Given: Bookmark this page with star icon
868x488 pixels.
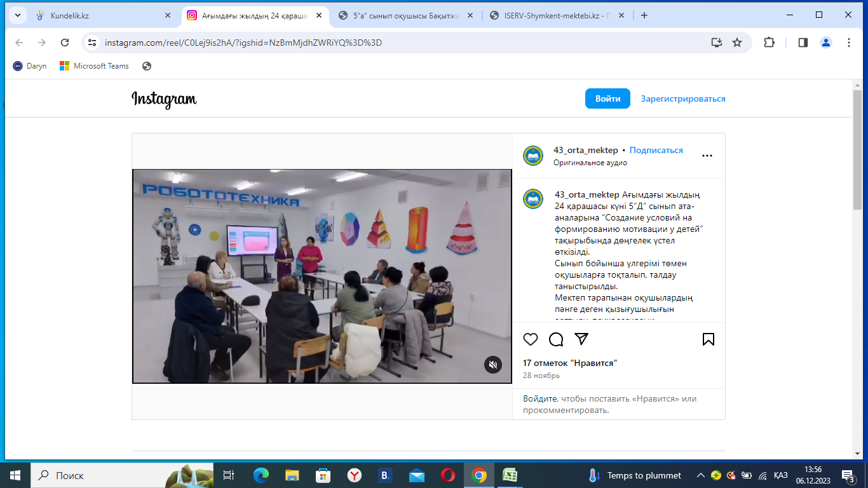Looking at the screenshot, I should coord(737,43).
